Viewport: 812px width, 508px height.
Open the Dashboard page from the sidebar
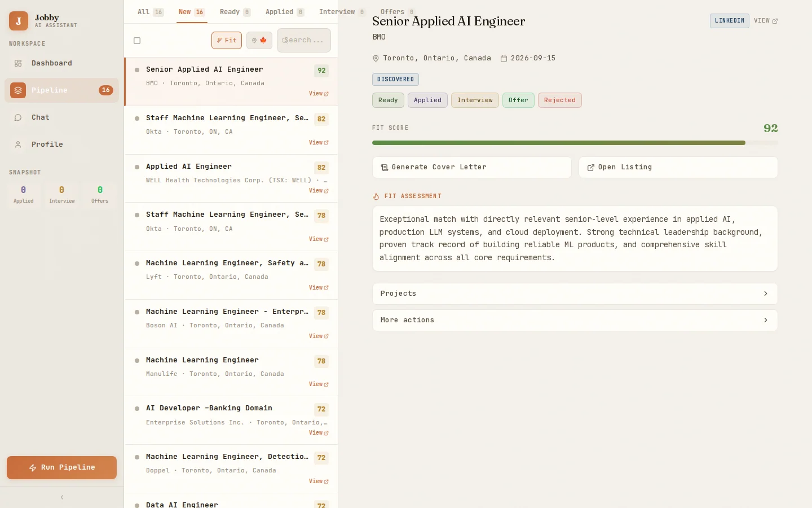61,63
